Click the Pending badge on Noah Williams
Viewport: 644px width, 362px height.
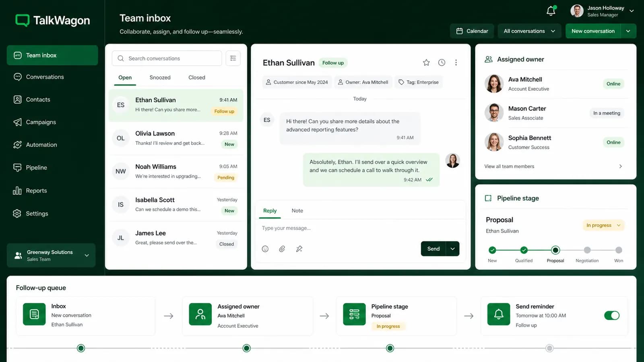tap(226, 177)
